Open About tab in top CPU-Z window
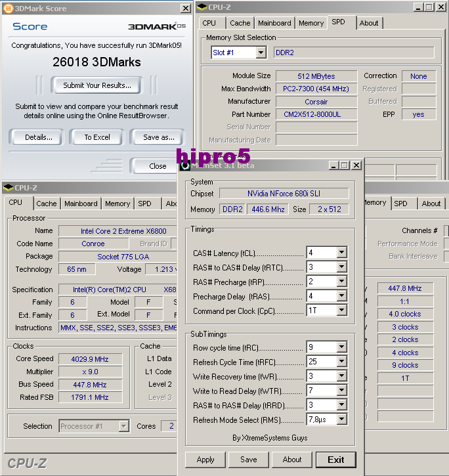449x476 pixels. (x=369, y=23)
